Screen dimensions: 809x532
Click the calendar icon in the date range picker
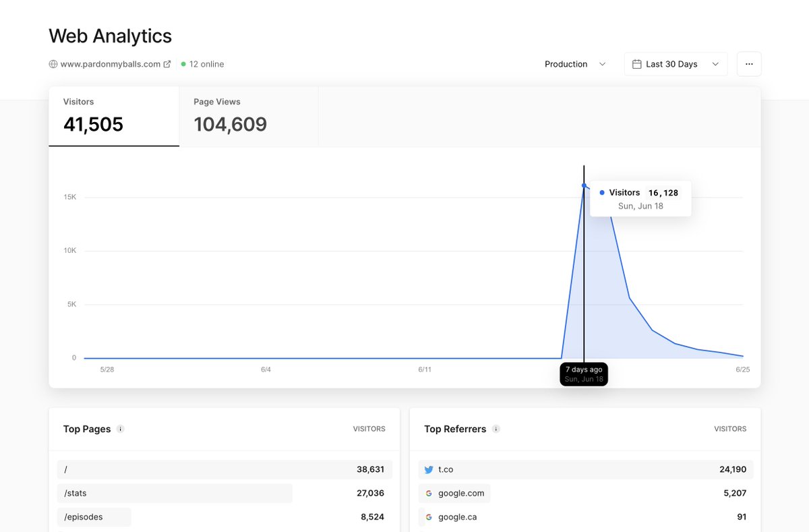pos(636,64)
